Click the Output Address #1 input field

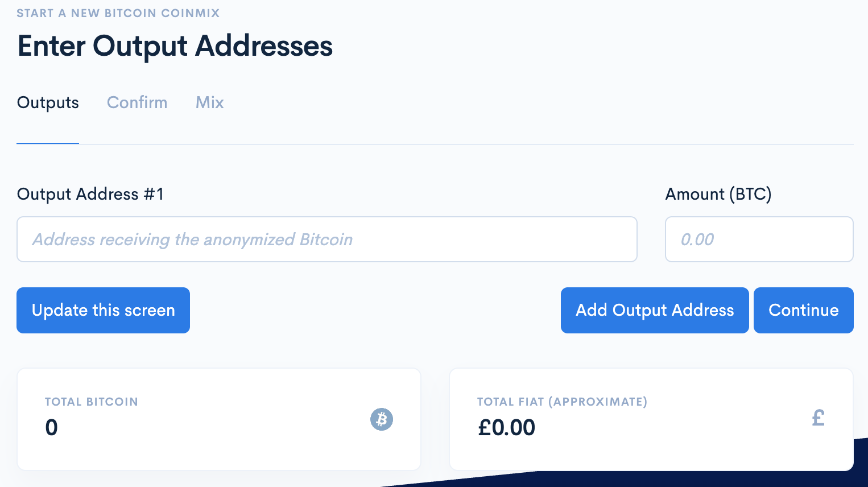[327, 239]
